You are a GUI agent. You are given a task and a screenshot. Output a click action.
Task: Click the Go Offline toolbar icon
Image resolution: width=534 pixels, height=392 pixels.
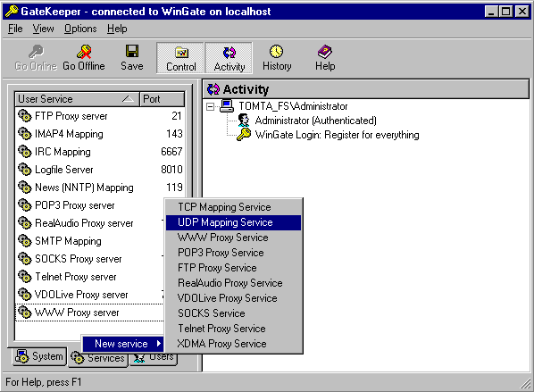coord(84,52)
